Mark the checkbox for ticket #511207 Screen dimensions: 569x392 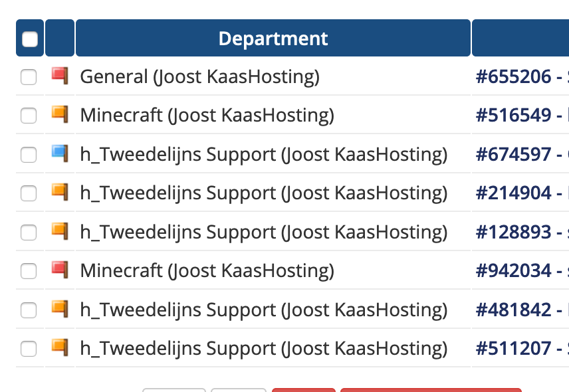point(29,348)
